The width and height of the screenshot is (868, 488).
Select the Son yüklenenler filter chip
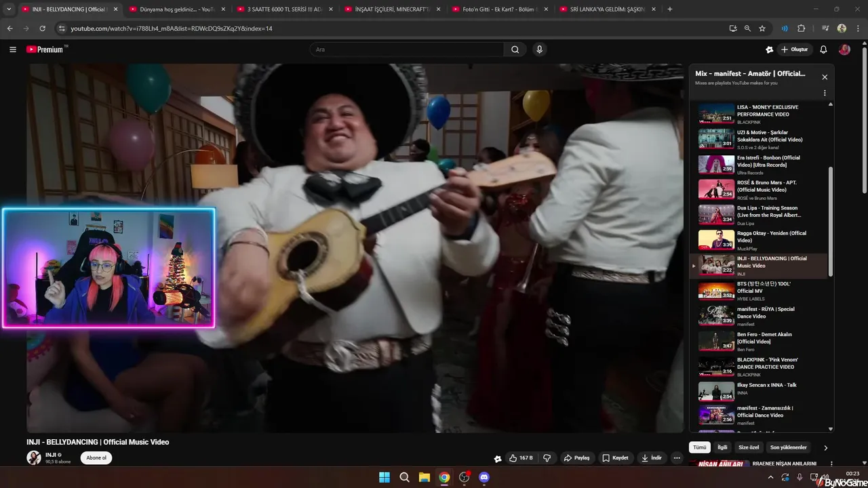(x=789, y=447)
